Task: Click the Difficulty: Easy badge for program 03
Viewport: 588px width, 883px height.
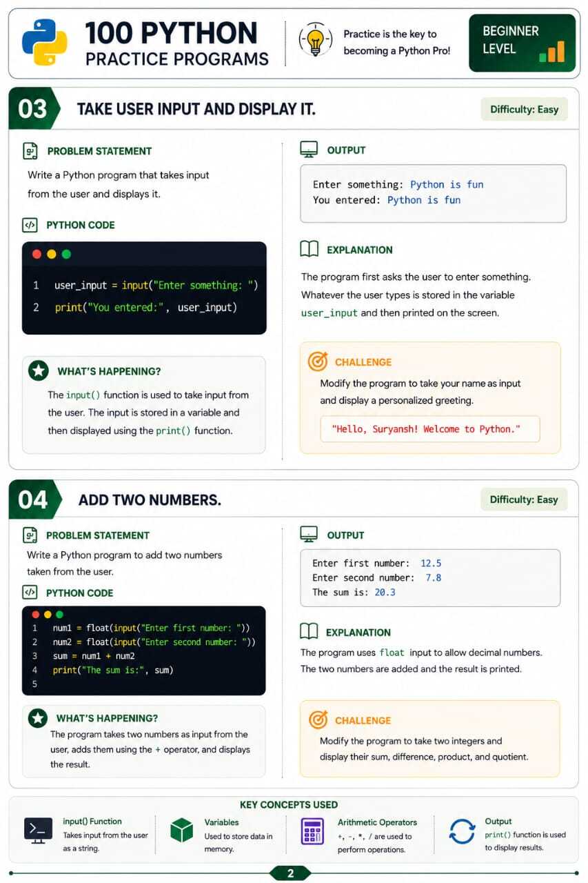Action: click(524, 109)
